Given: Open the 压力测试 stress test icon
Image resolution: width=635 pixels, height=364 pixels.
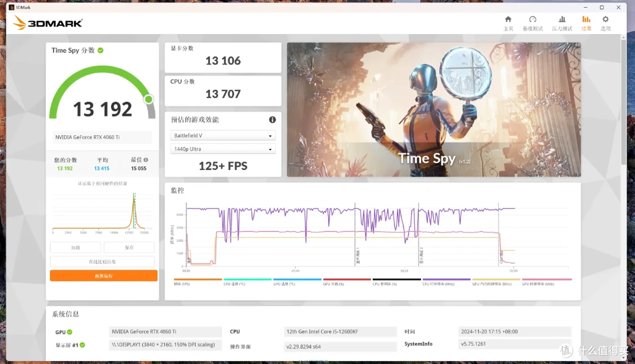Looking at the screenshot, I should pyautogui.click(x=562, y=19).
